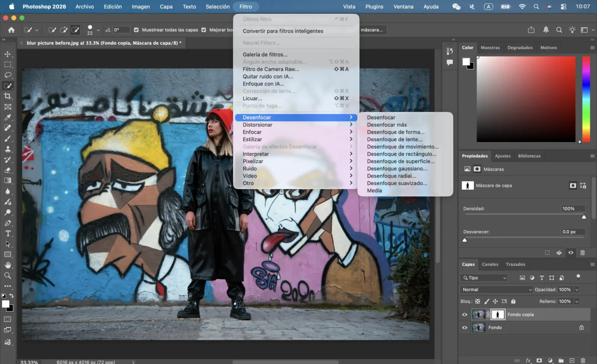Expand the 'Pixelizar' submenu

296,161
